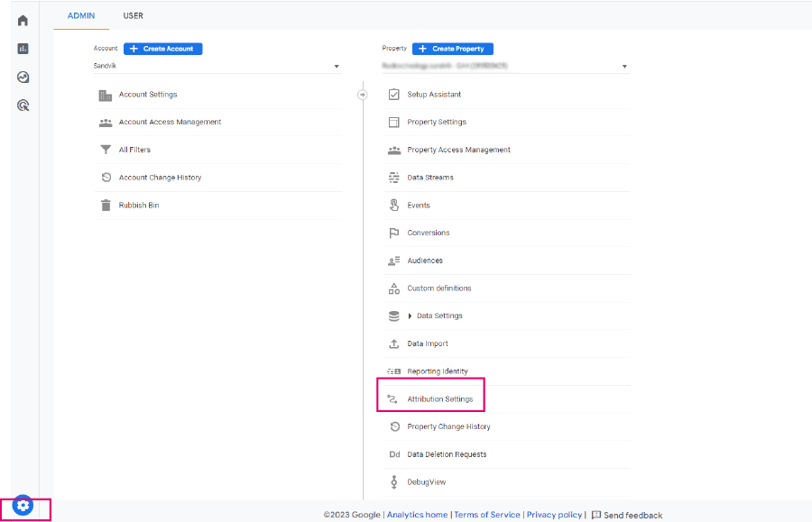Click the Property Change History clock icon
Viewport: 812px width, 522px height.
[394, 426]
